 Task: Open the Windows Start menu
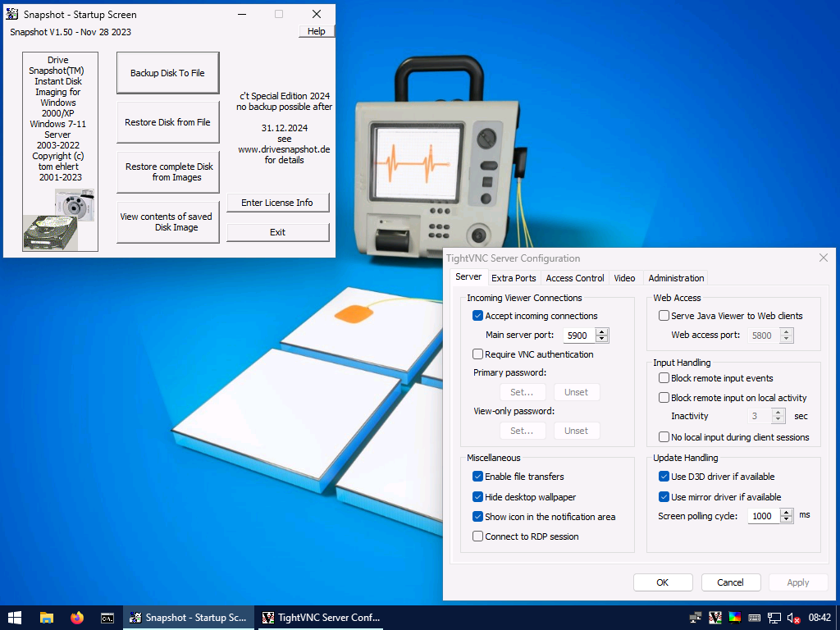pos(15,618)
